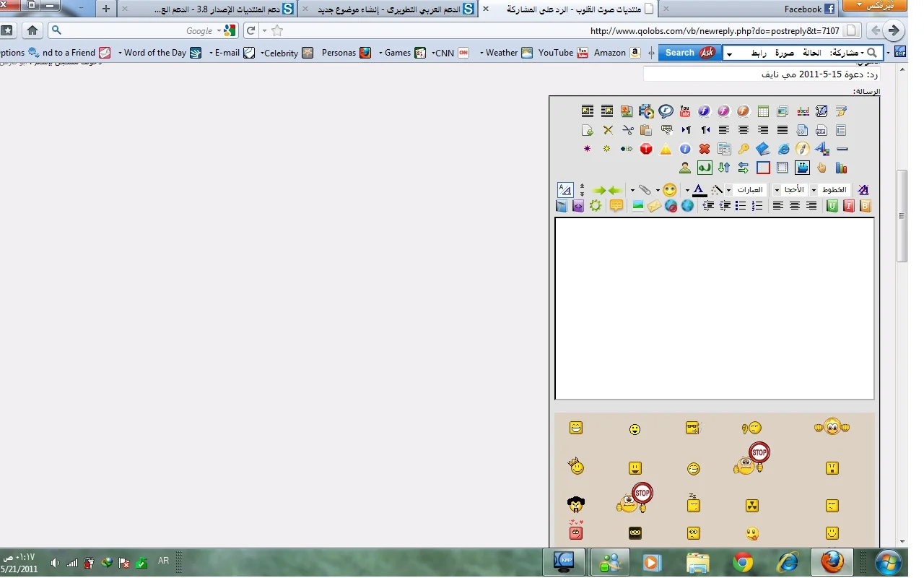Click inside the message text area

click(x=714, y=309)
